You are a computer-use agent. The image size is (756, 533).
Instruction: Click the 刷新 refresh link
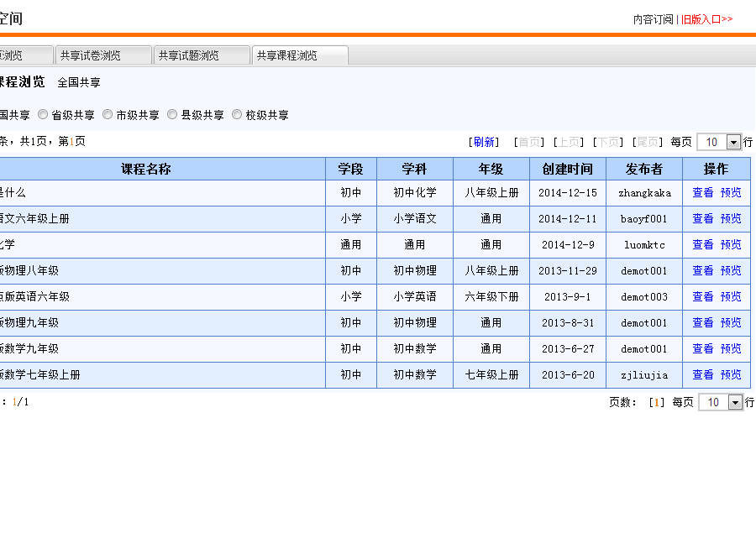(x=483, y=143)
